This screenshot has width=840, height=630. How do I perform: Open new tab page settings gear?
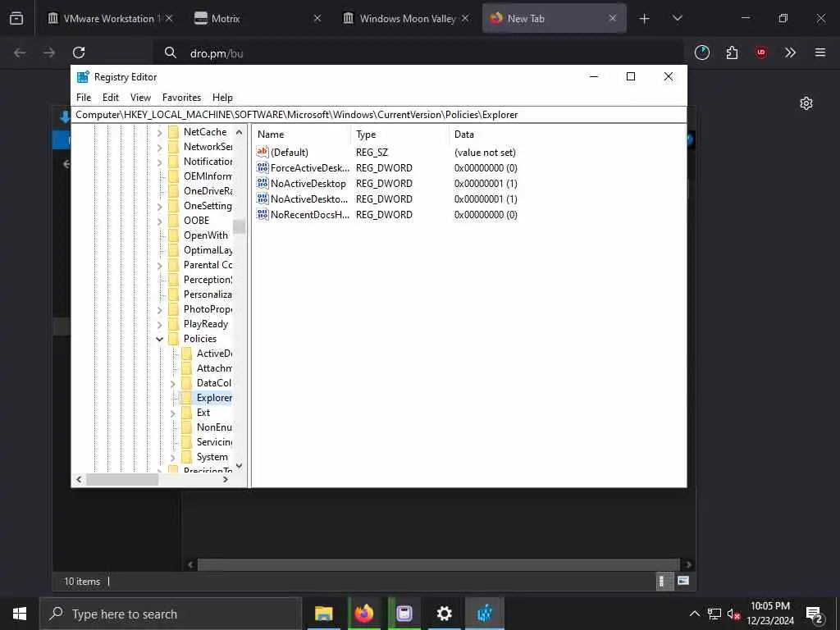(x=806, y=103)
